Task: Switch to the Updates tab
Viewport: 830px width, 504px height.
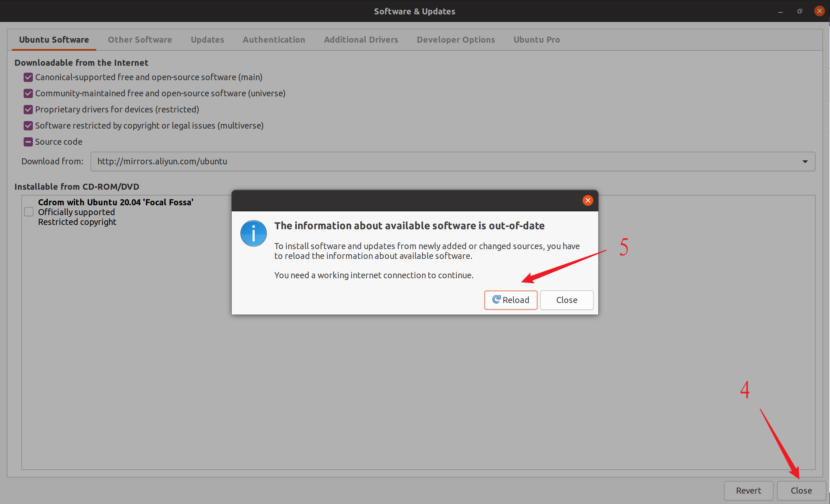Action: pyautogui.click(x=207, y=39)
